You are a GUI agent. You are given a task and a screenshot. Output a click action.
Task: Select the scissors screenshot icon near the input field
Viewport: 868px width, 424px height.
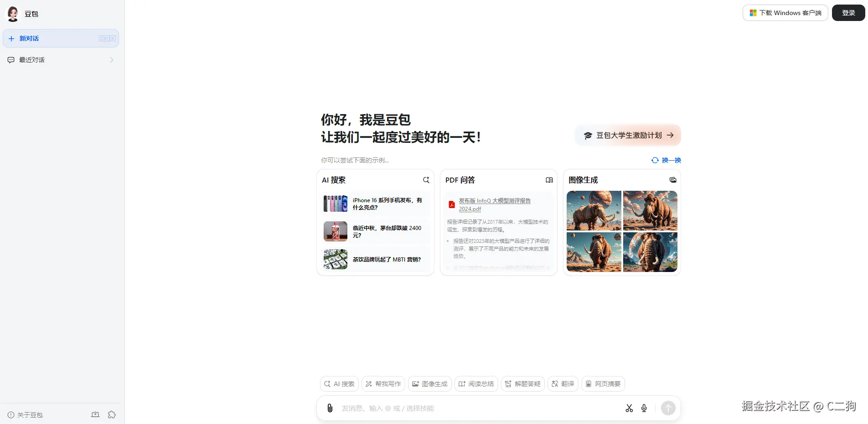[629, 408]
